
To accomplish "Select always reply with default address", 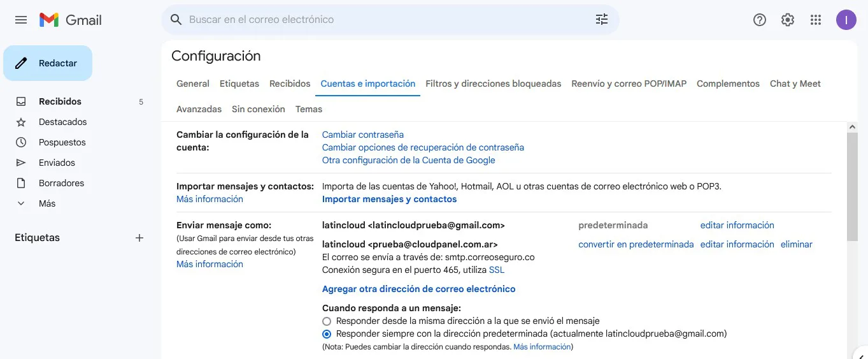I will coord(327,334).
